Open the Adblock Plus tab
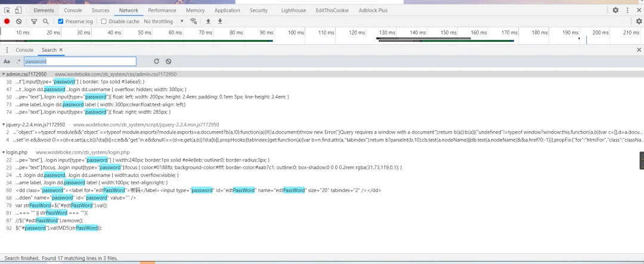 [373, 10]
